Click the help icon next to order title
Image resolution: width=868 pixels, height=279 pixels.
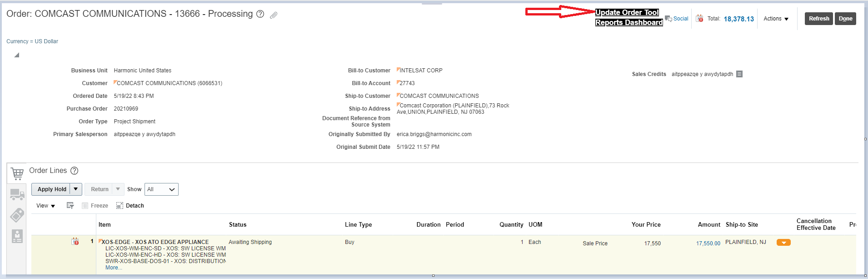click(x=260, y=14)
